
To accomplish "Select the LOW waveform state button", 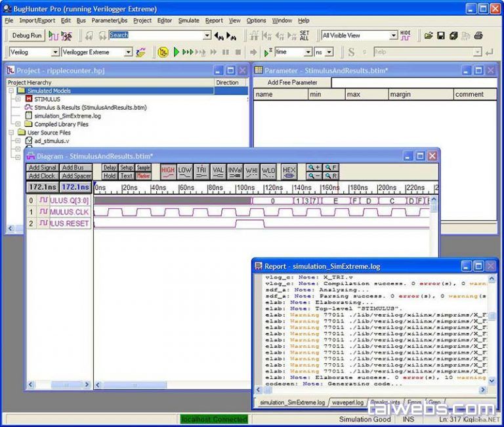I will tap(185, 171).
